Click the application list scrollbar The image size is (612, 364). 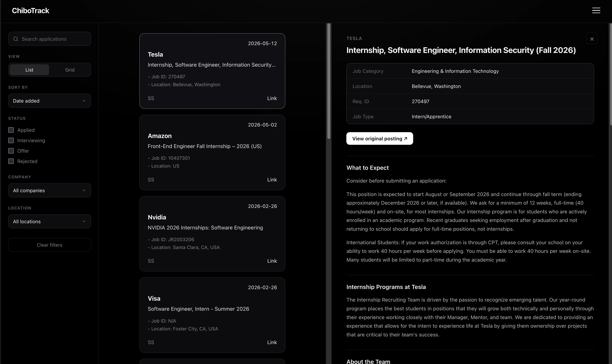point(329,81)
